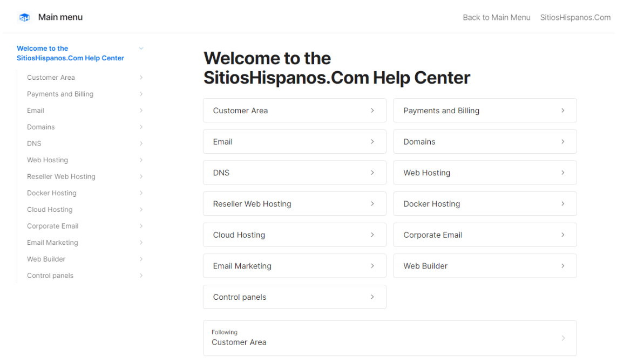
Task: Open Customer Area in the sidebar
Action: (x=51, y=78)
